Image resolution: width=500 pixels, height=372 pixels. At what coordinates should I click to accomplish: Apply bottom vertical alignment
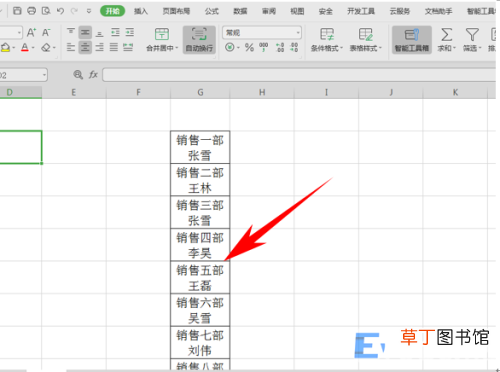pos(99,32)
